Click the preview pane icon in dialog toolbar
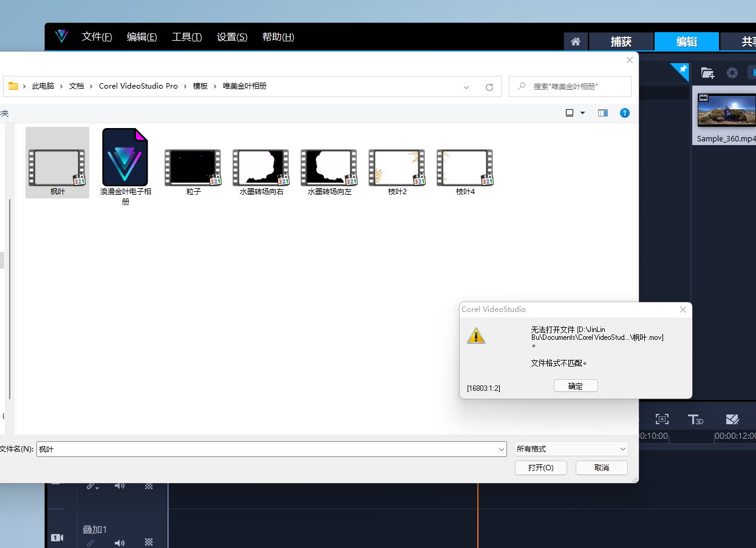The width and height of the screenshot is (756, 548). pos(602,113)
